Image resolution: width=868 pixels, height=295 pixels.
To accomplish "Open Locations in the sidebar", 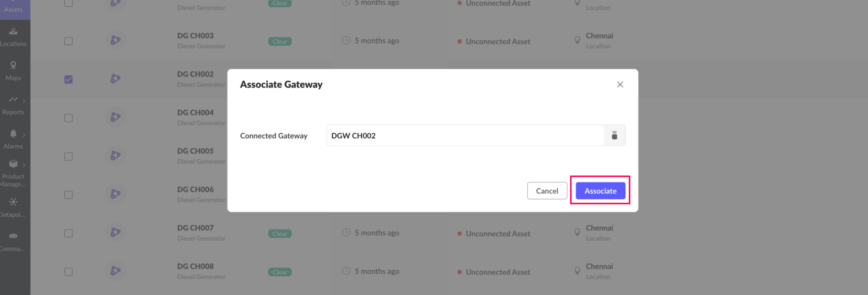I will coord(13,37).
